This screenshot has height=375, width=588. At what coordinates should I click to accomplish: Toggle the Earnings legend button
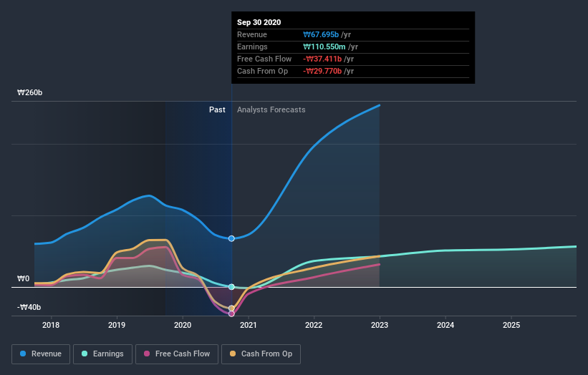pyautogui.click(x=102, y=354)
